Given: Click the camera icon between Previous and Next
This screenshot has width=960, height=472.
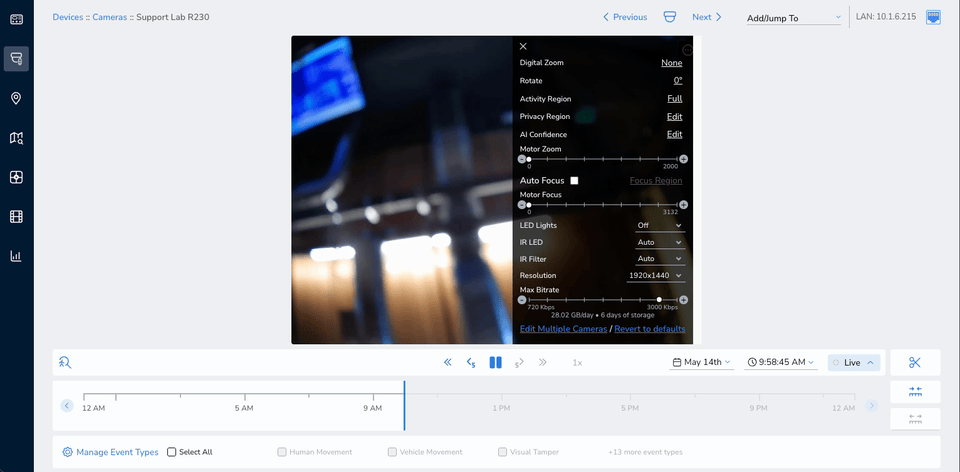Looking at the screenshot, I should [x=670, y=17].
